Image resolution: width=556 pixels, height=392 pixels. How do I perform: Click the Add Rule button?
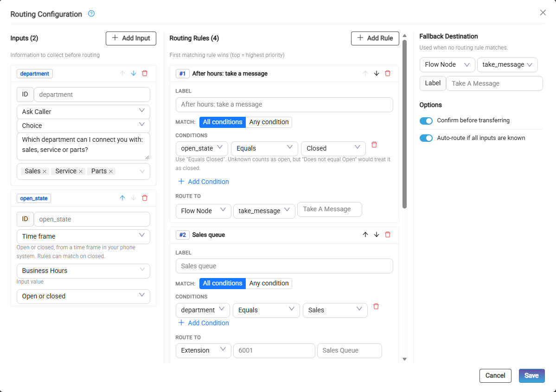375,38
